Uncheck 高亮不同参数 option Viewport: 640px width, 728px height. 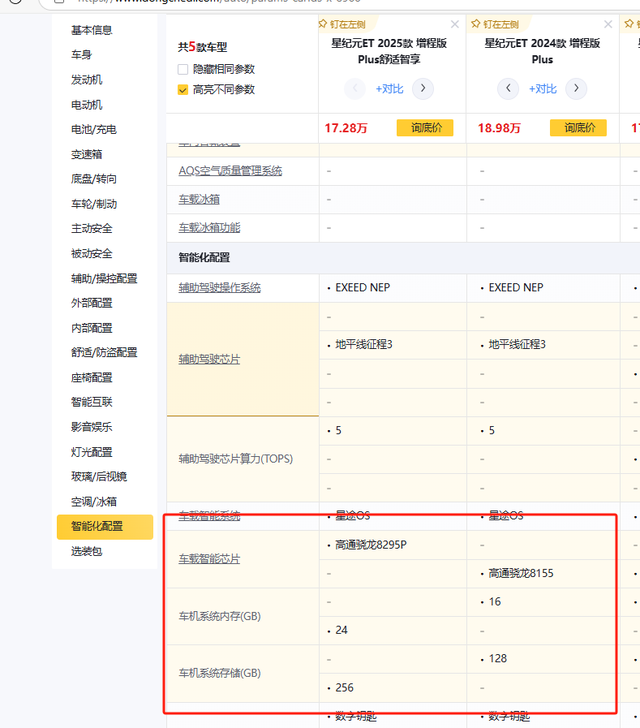click(183, 90)
